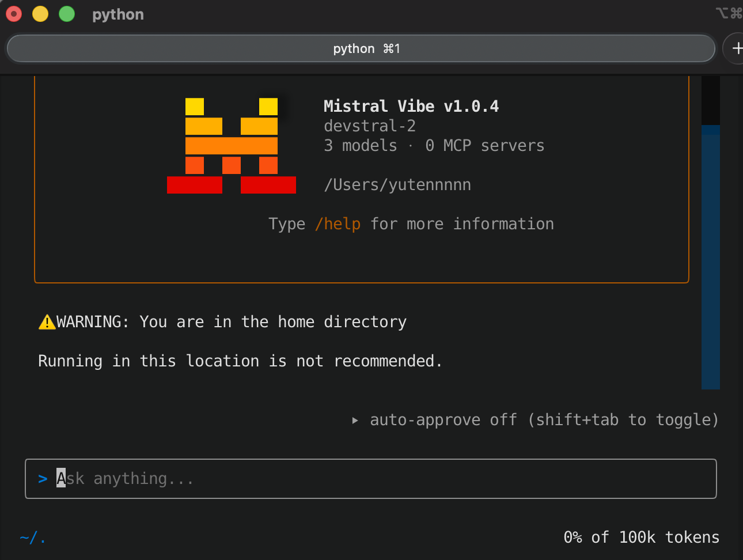743x560 pixels.
Task: Maximize the window using green button
Action: pyautogui.click(x=67, y=14)
